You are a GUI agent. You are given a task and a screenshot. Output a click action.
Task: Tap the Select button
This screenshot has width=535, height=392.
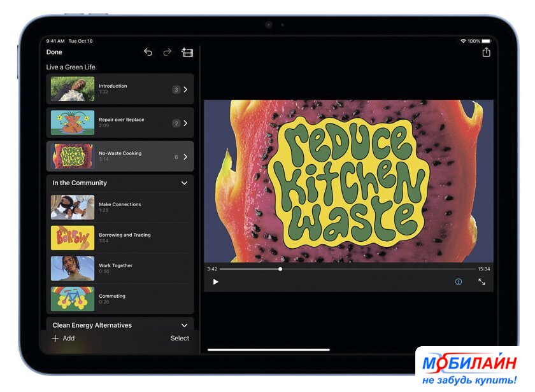[x=180, y=339]
